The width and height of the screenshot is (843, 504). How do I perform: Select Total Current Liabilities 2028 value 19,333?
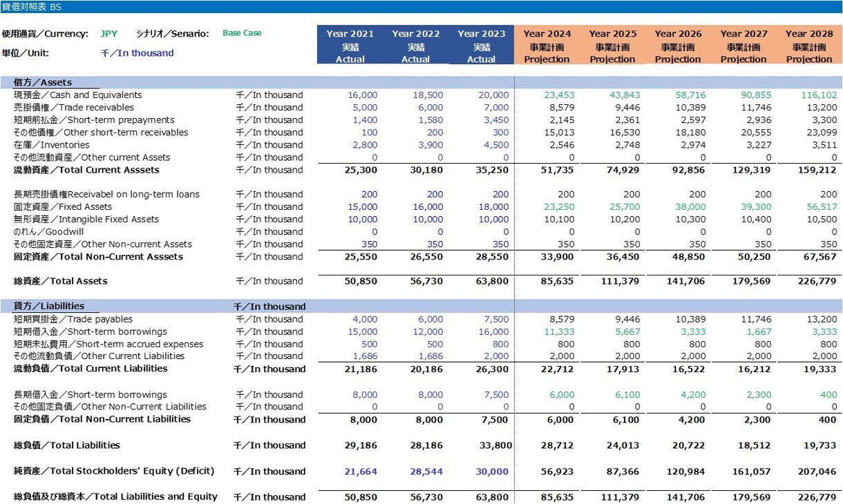821,369
